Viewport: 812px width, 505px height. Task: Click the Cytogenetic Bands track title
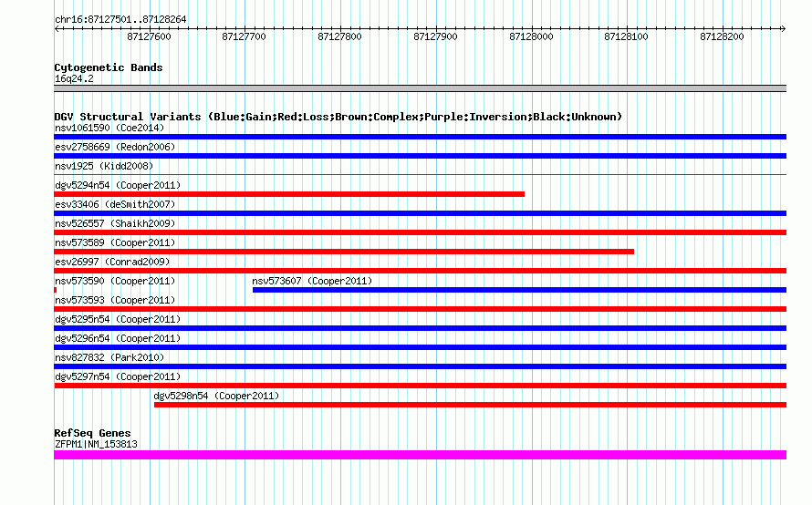point(109,67)
